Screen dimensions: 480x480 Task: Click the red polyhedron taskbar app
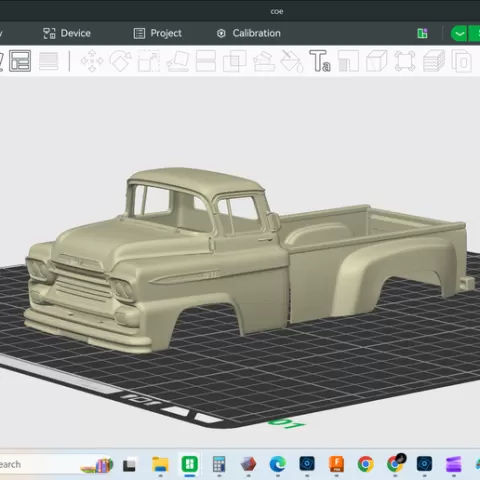tap(248, 464)
